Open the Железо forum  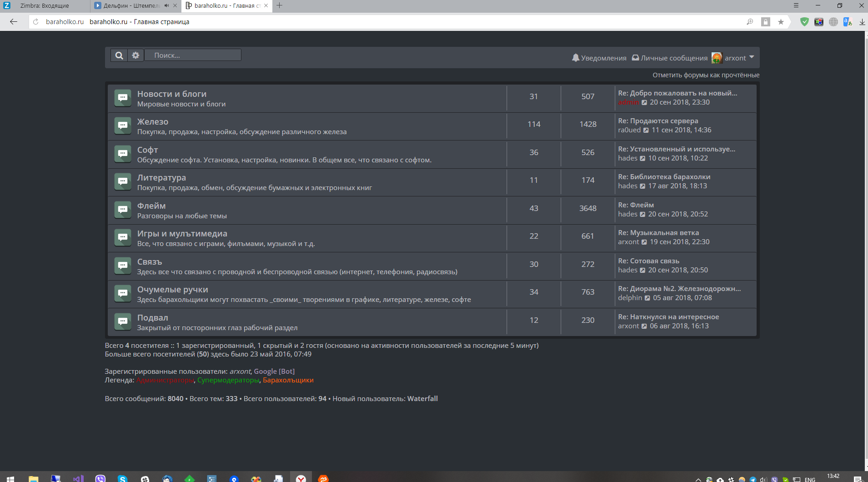153,122
